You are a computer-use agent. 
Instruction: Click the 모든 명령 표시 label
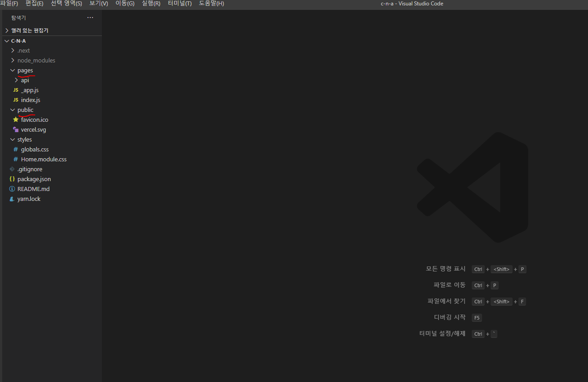[446, 269]
